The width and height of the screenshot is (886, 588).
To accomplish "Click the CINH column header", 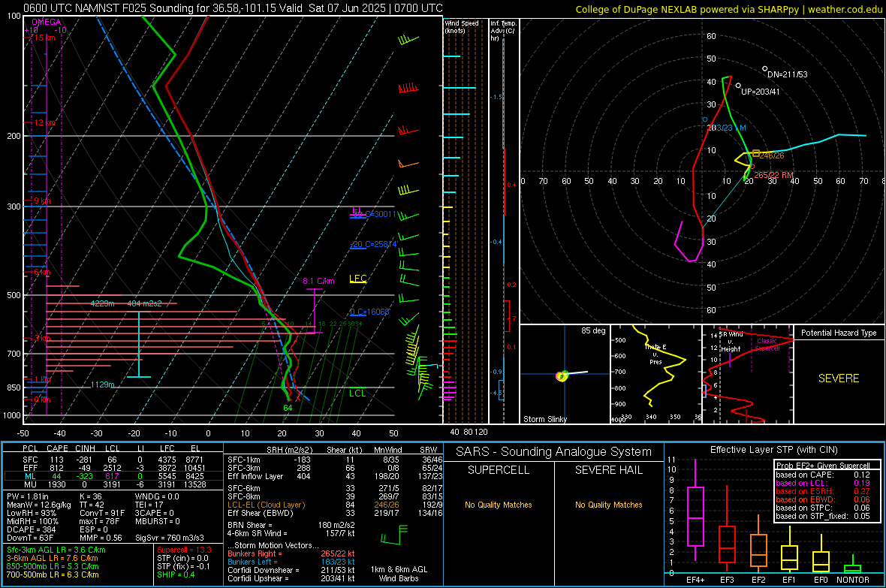I will [86, 448].
